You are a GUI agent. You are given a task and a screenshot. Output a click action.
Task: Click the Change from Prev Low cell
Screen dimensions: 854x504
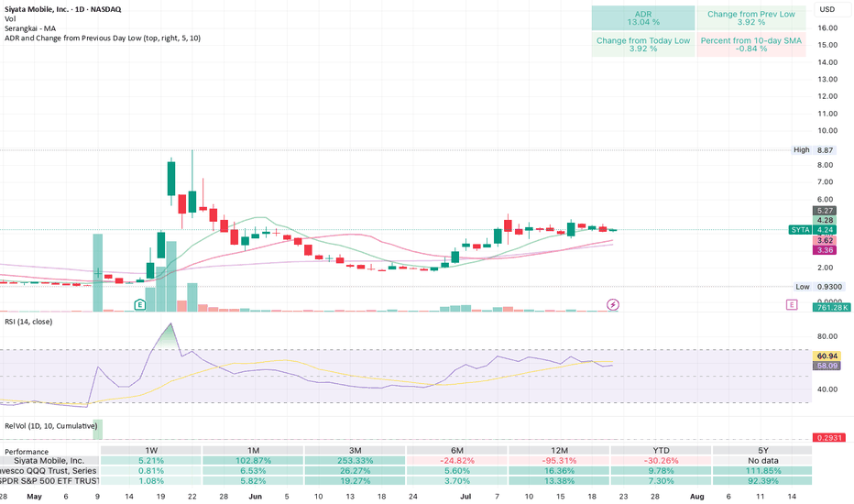click(x=751, y=18)
